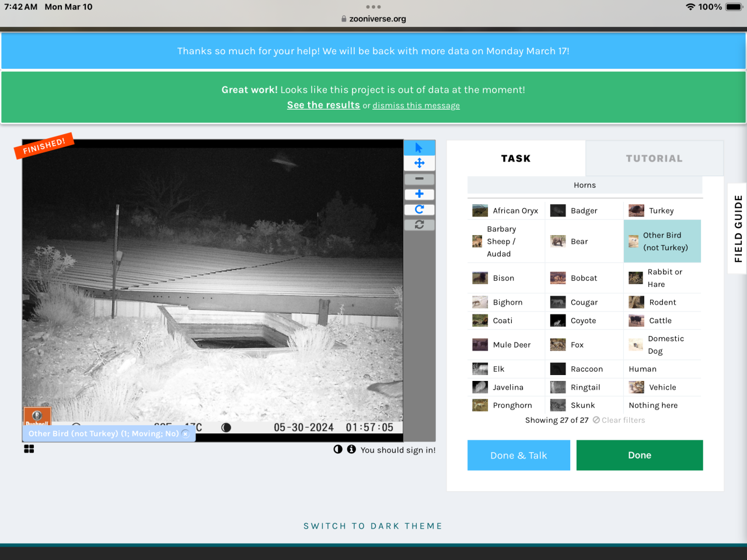The image size is (747, 560).
Task: Choose Cattle
Action: click(662, 320)
